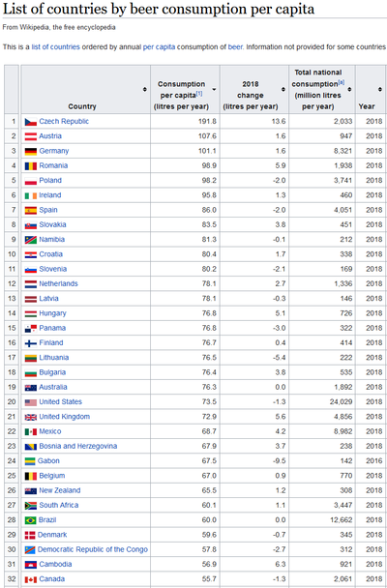387x588 pixels.
Task: Click 'From Wikipedia, the free encyclopedia' text
Action: (x=59, y=27)
